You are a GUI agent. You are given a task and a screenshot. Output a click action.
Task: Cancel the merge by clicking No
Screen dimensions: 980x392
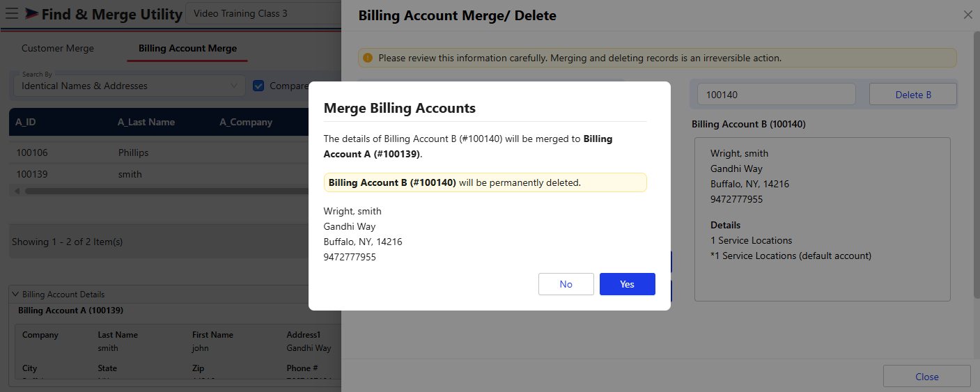click(566, 284)
